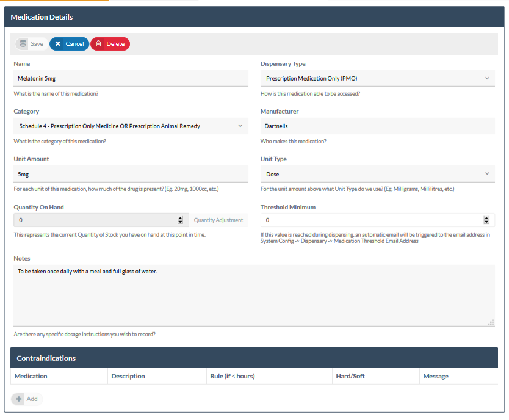Image resolution: width=509 pixels, height=420 pixels.
Task: Click the Save database icon
Action: tap(23, 44)
